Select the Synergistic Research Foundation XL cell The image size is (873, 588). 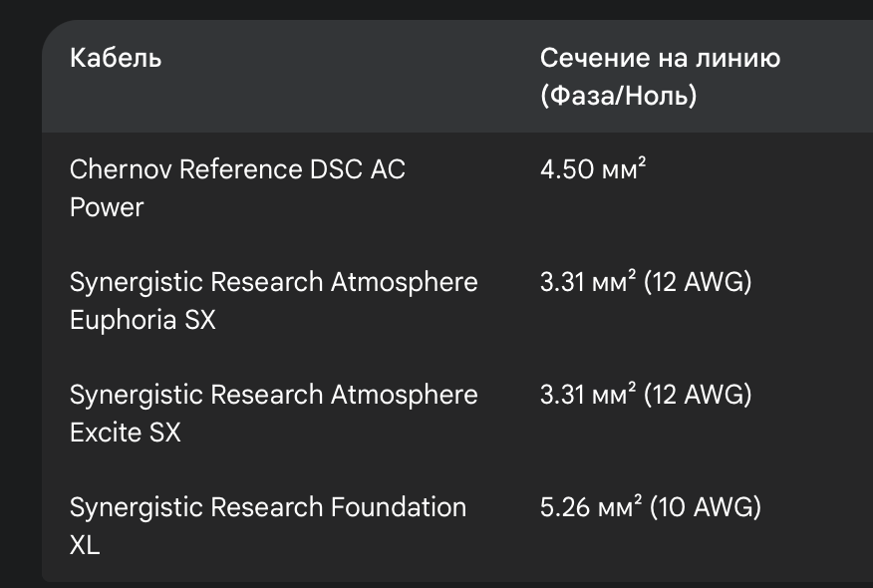pyautogui.click(x=267, y=526)
